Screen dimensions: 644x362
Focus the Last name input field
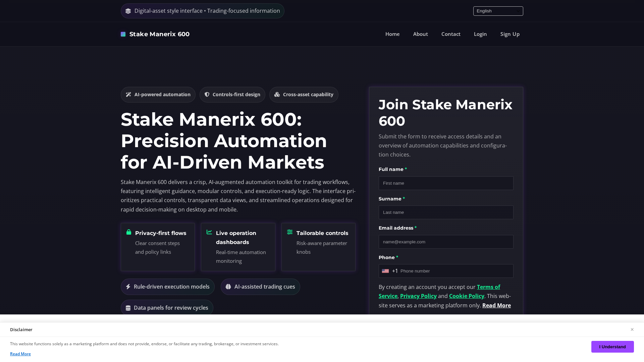pyautogui.click(x=446, y=213)
